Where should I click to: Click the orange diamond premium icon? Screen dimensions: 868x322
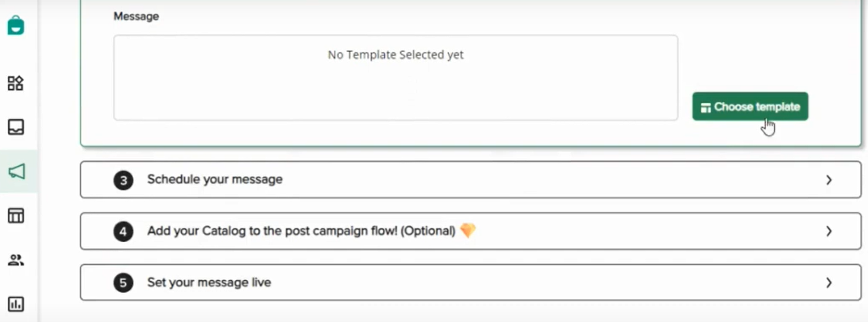click(468, 230)
